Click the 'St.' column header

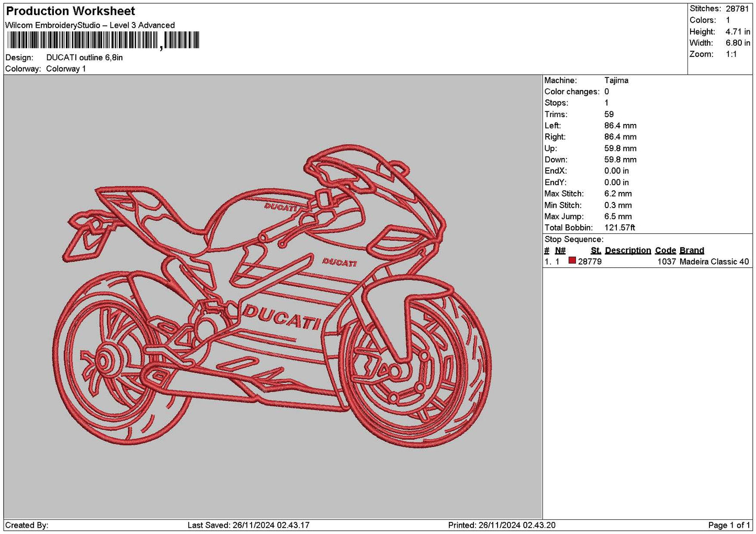[596, 251]
